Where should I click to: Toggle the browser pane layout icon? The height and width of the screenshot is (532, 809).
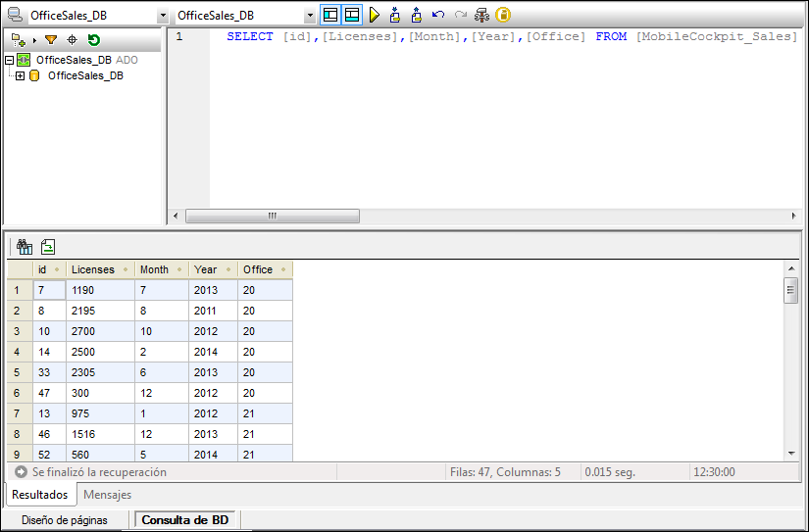coord(330,16)
